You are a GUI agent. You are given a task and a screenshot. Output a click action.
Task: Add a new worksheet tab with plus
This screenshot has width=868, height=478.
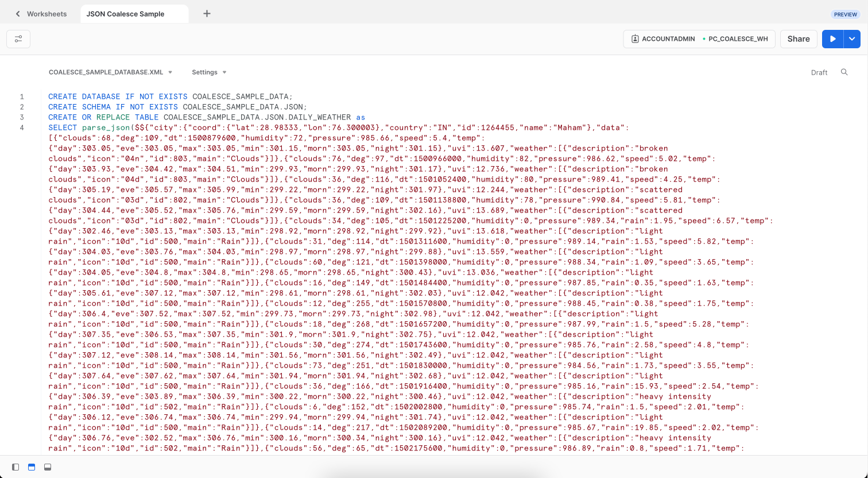(207, 14)
